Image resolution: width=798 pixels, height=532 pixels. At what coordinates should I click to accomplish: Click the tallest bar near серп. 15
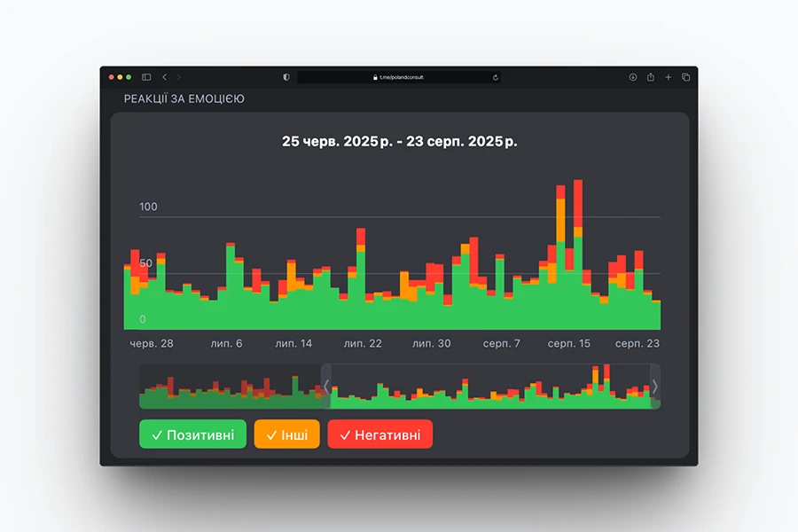(578, 257)
